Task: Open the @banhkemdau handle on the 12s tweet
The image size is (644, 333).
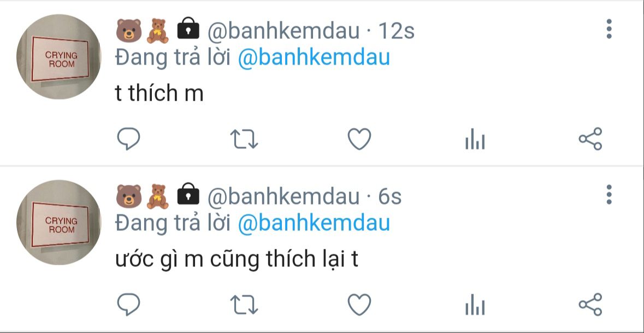Action: point(283,31)
